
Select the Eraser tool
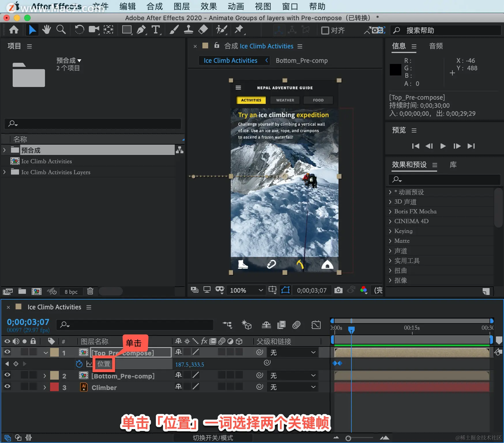pyautogui.click(x=203, y=30)
